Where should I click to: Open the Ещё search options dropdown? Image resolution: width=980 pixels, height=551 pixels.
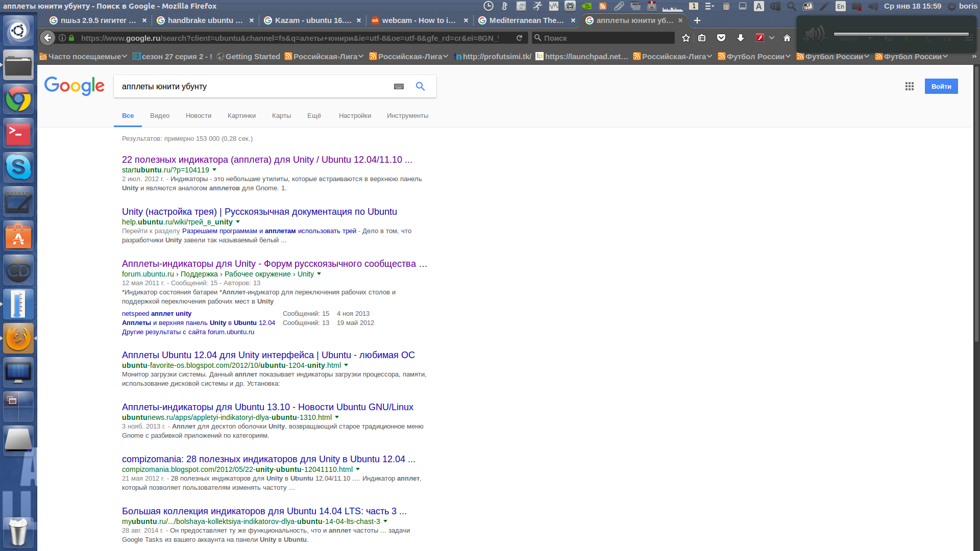(x=314, y=116)
